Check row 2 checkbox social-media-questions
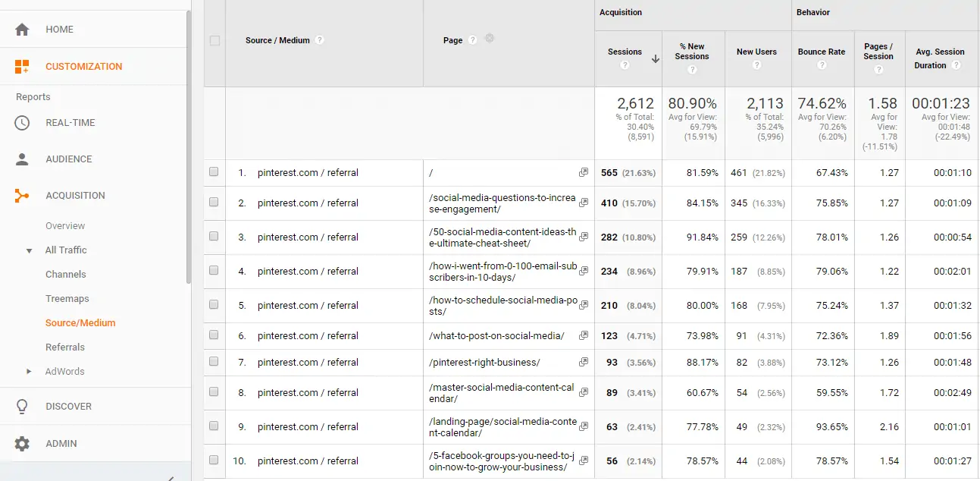 point(214,203)
